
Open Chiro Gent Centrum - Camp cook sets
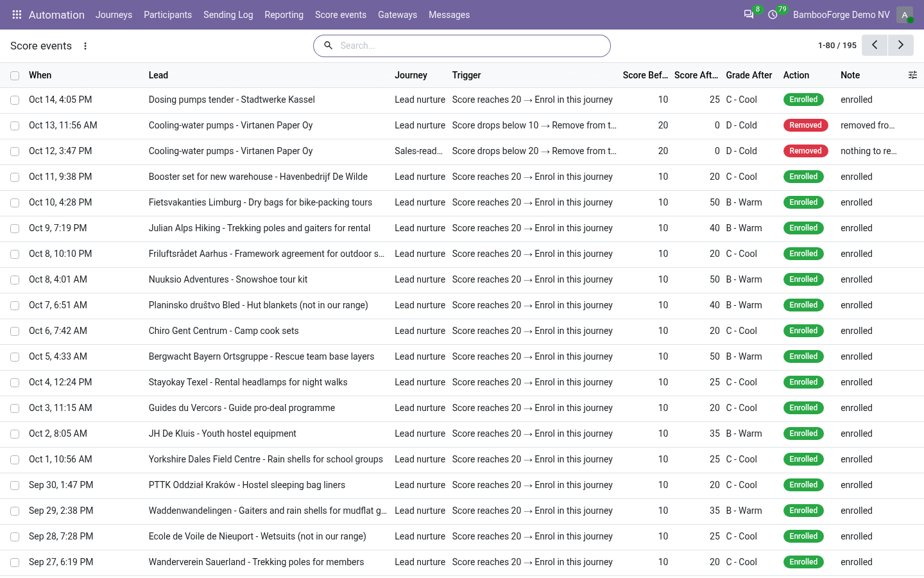tap(223, 331)
